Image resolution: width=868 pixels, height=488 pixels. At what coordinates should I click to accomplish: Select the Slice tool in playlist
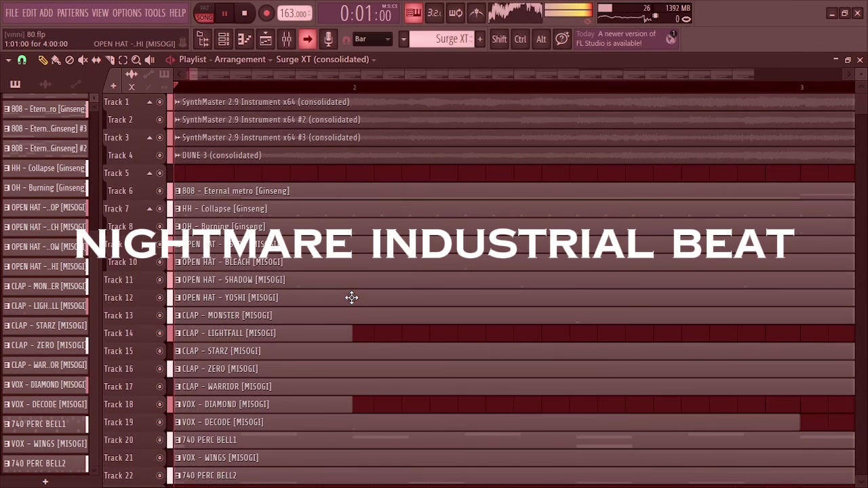point(110,60)
